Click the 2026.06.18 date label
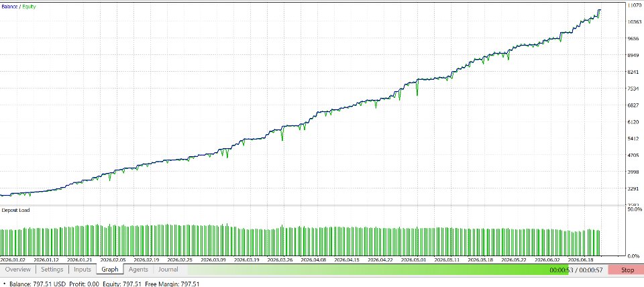The width and height of the screenshot is (644, 287). (580, 260)
